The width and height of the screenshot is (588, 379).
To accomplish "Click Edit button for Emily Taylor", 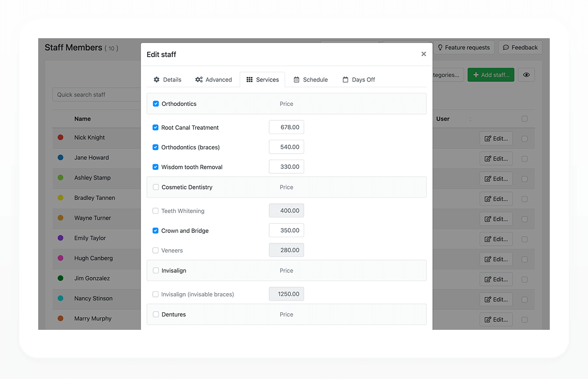I will tap(496, 239).
